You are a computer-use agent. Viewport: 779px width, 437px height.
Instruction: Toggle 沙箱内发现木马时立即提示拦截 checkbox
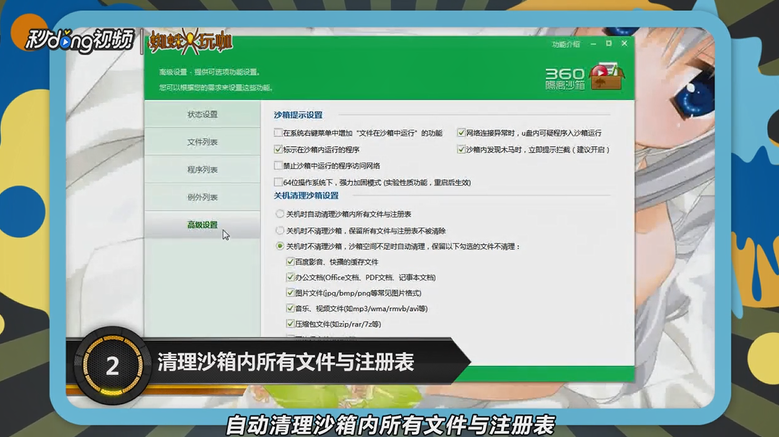[461, 149]
